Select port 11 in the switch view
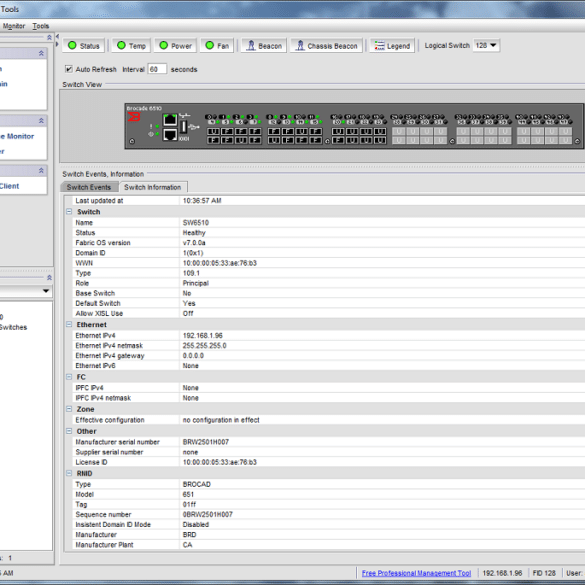Screen dimensions: 585x585 click(316, 131)
